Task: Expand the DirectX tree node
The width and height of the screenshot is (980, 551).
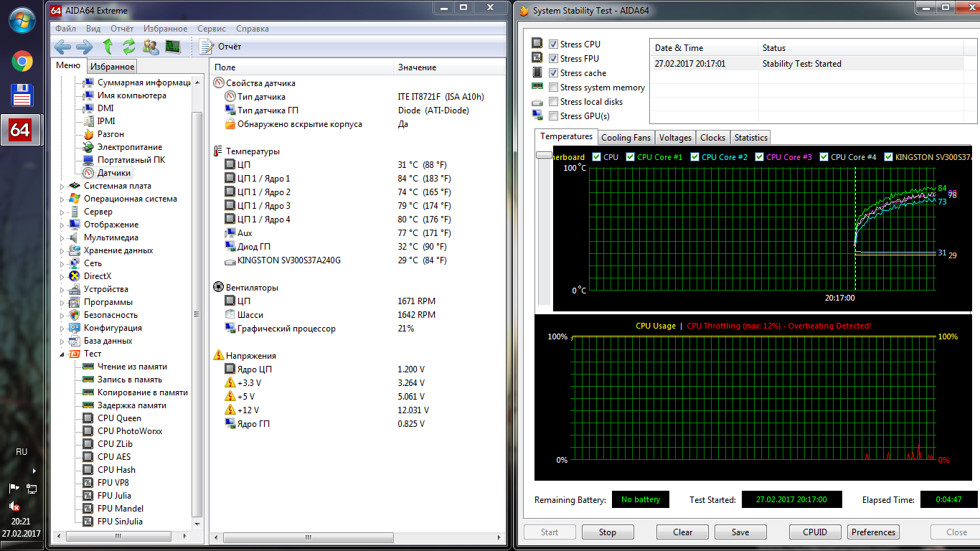Action: pyautogui.click(x=62, y=276)
